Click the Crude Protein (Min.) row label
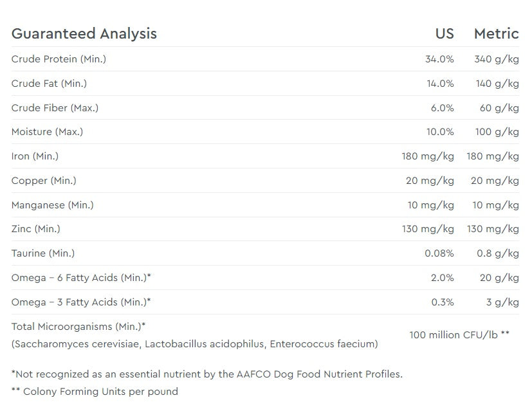This screenshot has width=532, height=409. [x=59, y=59]
